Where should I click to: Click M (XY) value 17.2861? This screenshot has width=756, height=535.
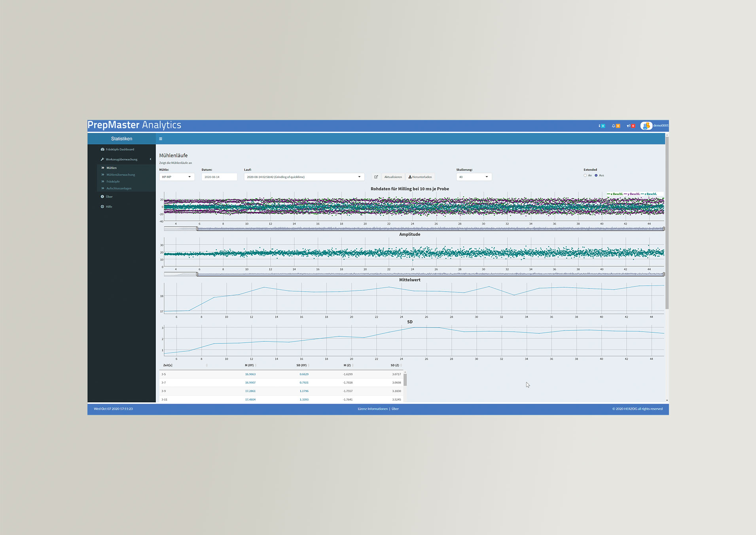[250, 391]
